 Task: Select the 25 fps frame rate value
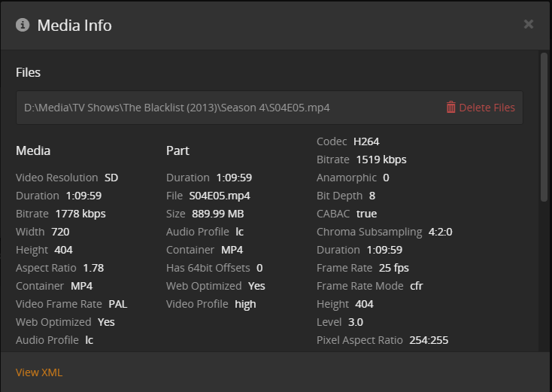click(394, 268)
